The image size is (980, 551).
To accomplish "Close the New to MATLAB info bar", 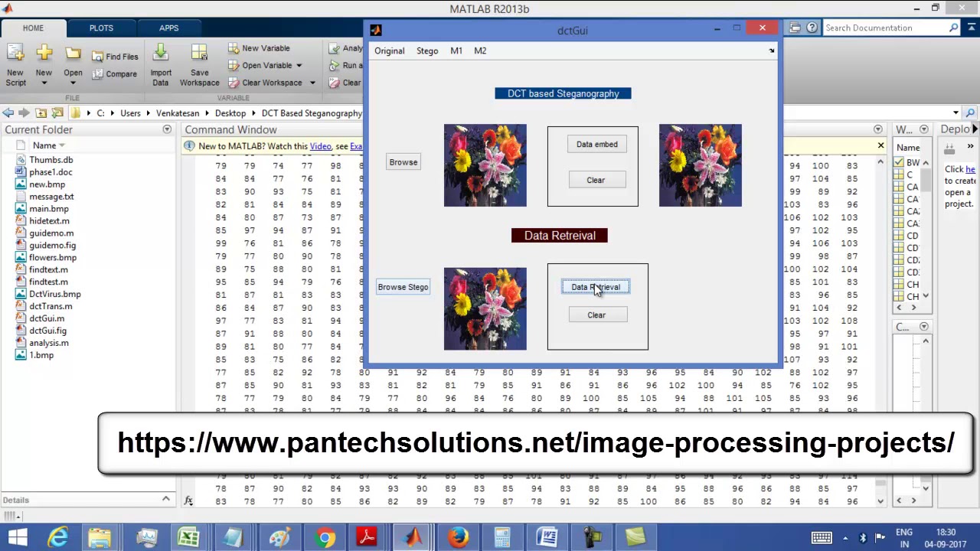I will point(880,145).
